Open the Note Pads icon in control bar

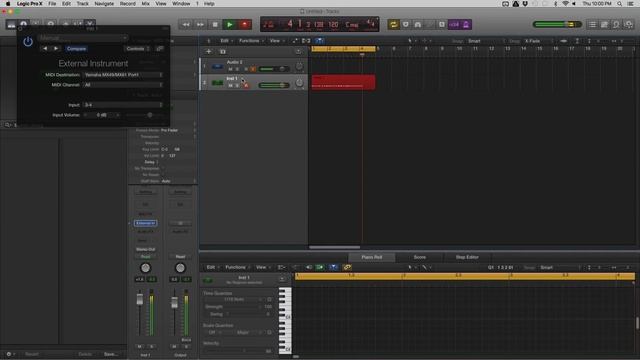pyautogui.click(x=604, y=24)
